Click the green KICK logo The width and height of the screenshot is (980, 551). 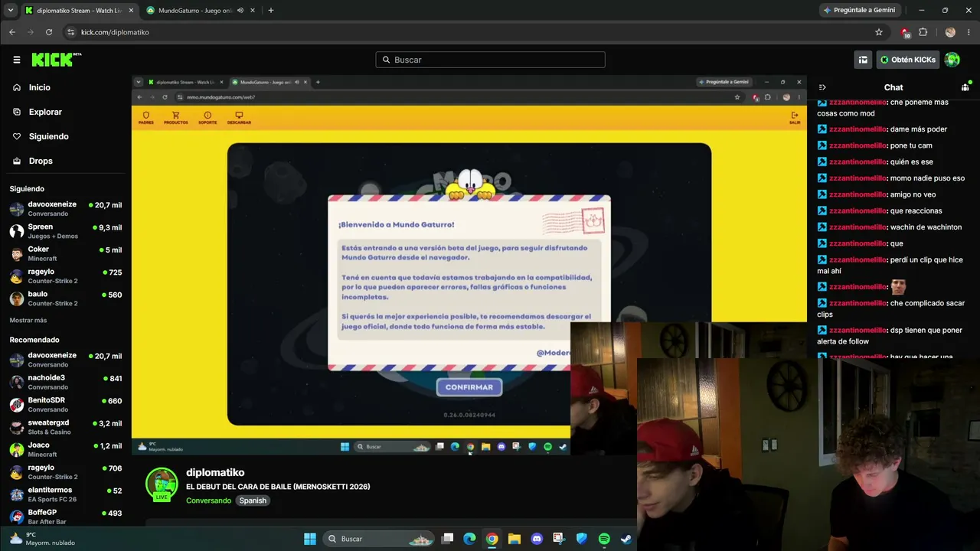tap(56, 60)
